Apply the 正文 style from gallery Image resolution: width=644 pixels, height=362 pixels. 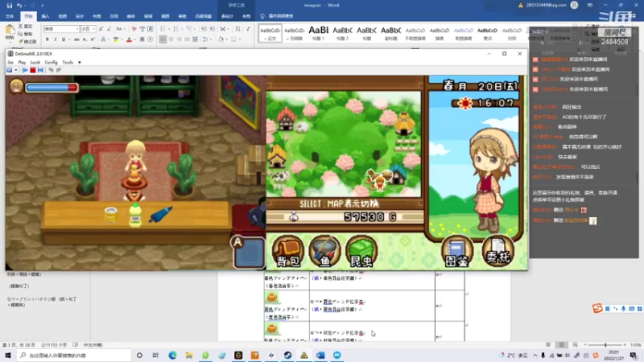(x=270, y=33)
